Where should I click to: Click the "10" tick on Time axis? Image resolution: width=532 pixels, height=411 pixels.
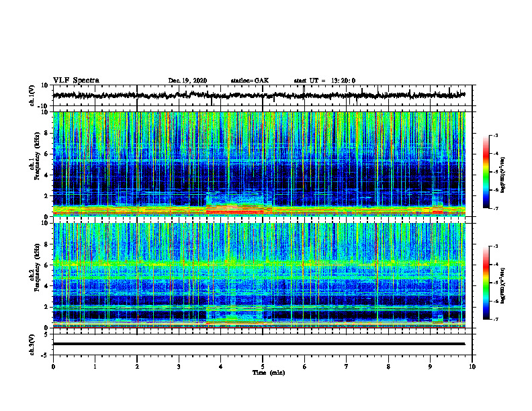(472, 367)
